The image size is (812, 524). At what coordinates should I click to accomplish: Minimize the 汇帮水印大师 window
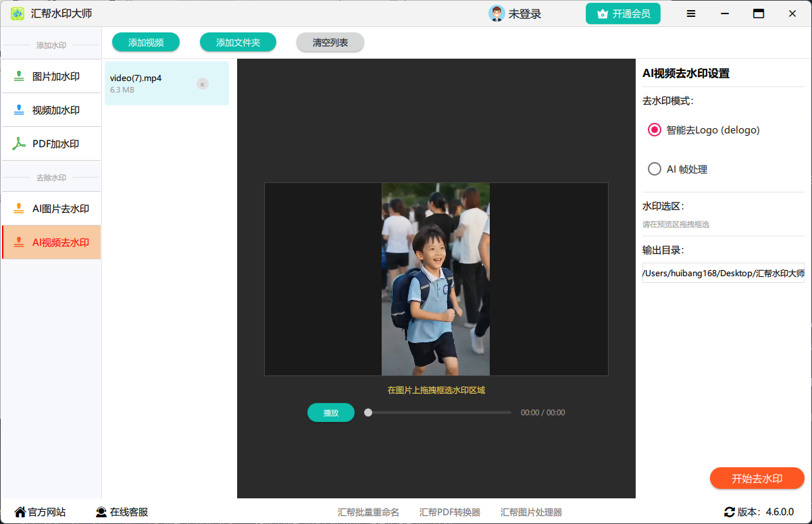(725, 14)
